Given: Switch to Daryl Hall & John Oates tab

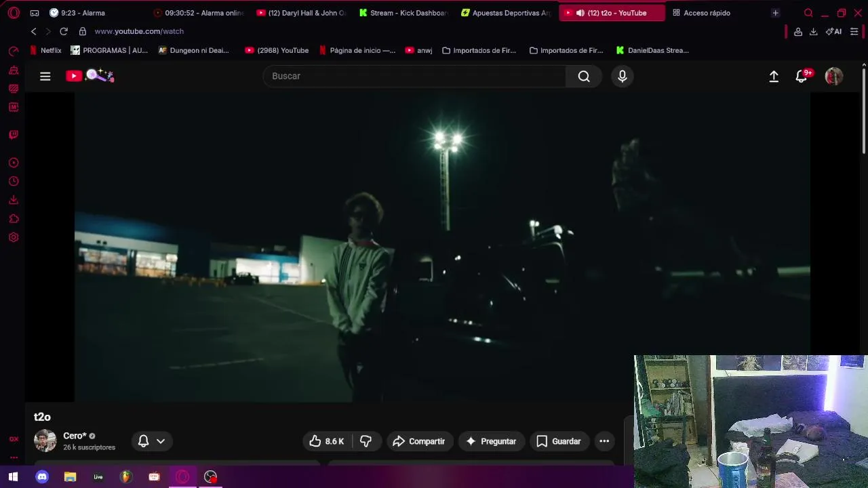Looking at the screenshot, I should pyautogui.click(x=302, y=13).
